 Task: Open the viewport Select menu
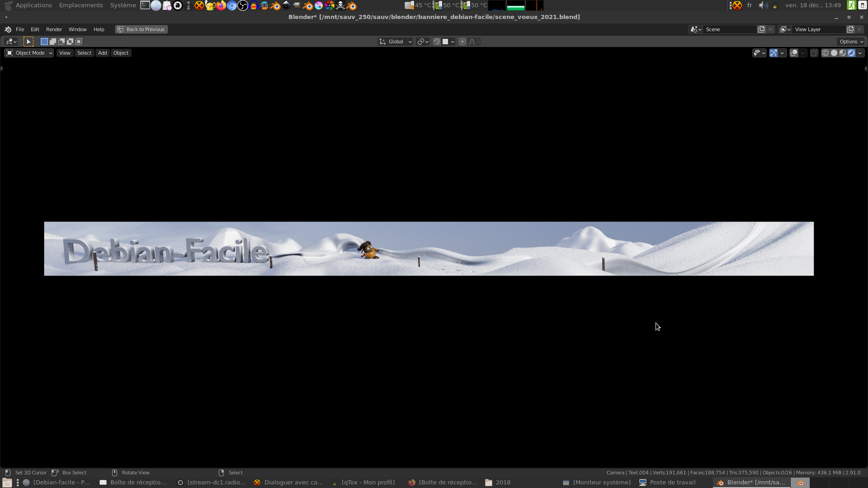coord(84,53)
